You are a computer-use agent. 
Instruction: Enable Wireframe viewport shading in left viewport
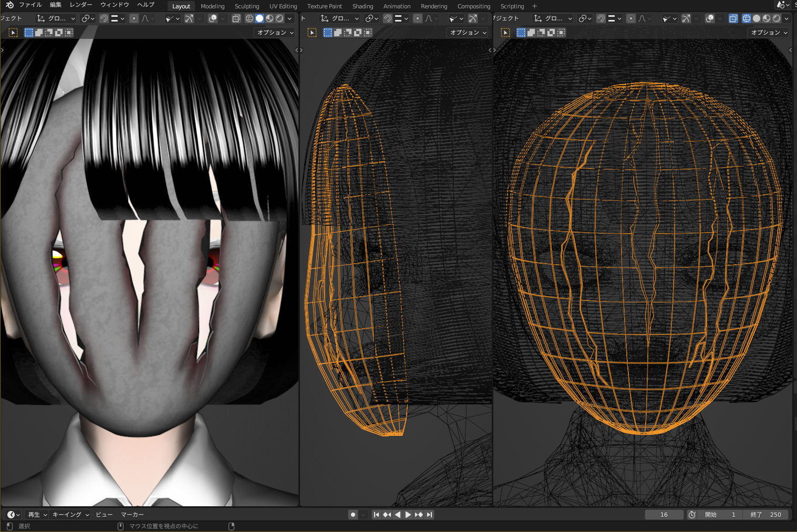click(249, 18)
